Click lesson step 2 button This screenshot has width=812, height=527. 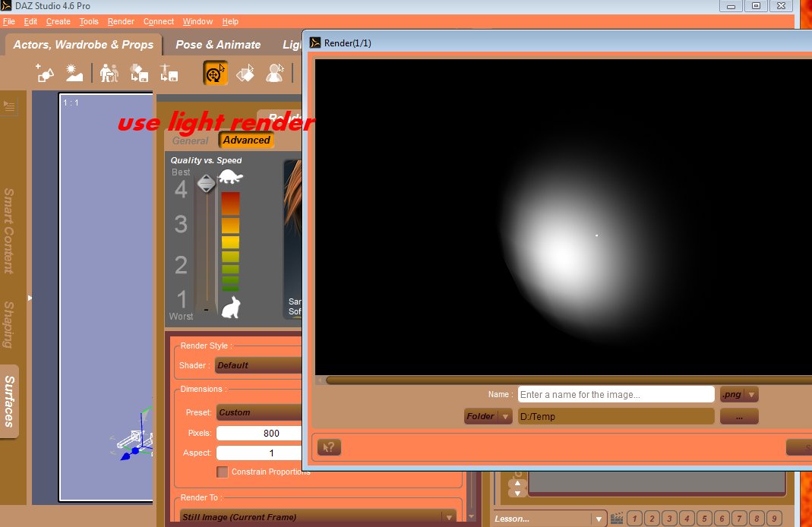point(652,518)
